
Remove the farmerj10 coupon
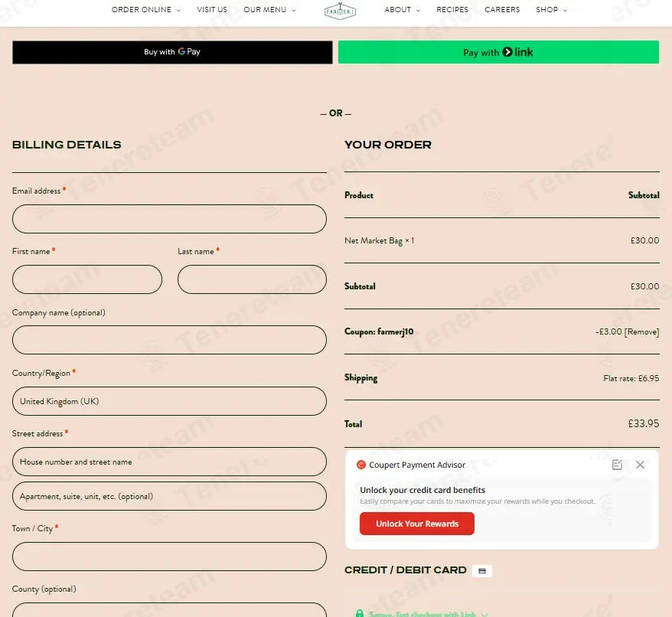pos(641,332)
